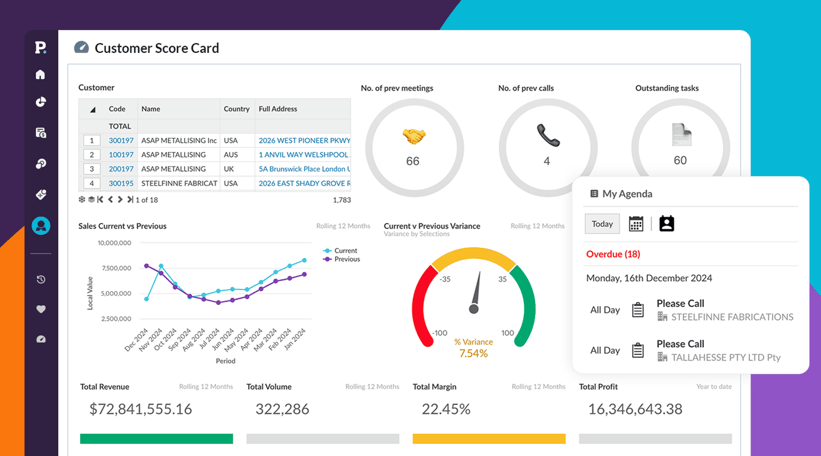This screenshot has height=456, width=821.
Task: Click the My Agenda panel title
Action: tap(627, 194)
